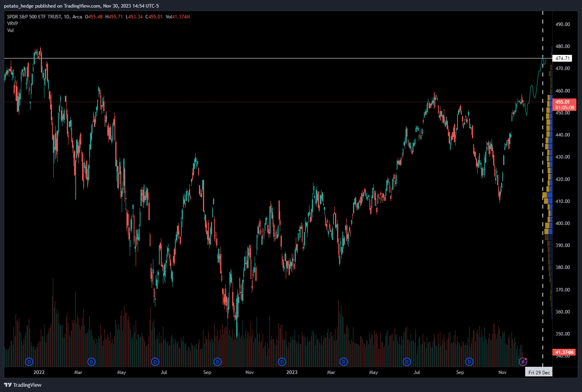Click the Vol41.374M value in the header

pos(178,17)
